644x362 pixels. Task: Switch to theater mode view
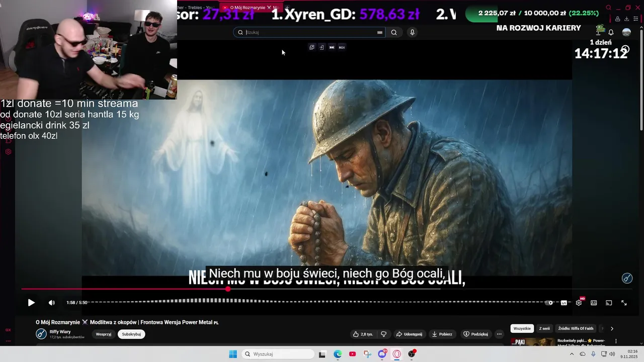pyautogui.click(x=594, y=303)
